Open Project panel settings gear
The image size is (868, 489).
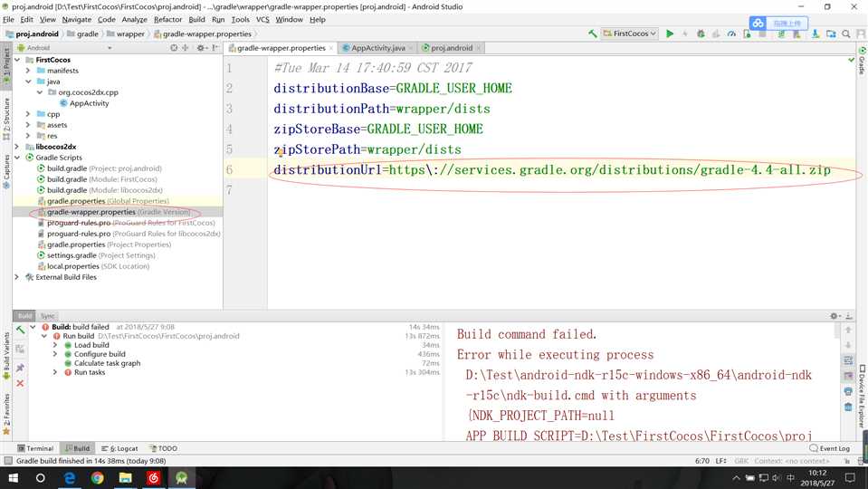click(x=201, y=48)
